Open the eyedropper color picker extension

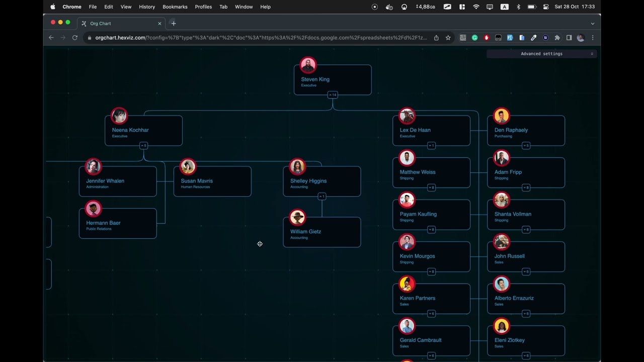pyautogui.click(x=534, y=38)
